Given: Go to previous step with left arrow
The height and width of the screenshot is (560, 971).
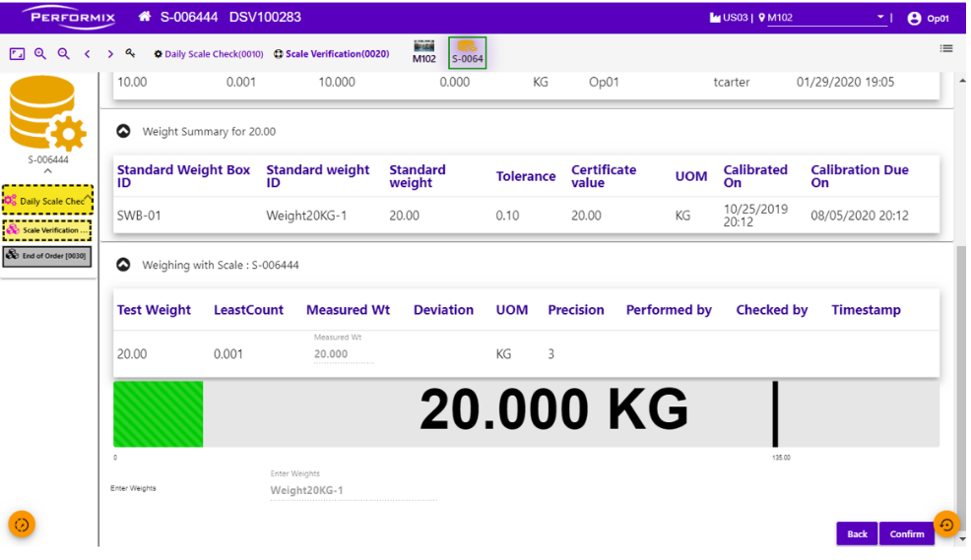Looking at the screenshot, I should (x=88, y=54).
